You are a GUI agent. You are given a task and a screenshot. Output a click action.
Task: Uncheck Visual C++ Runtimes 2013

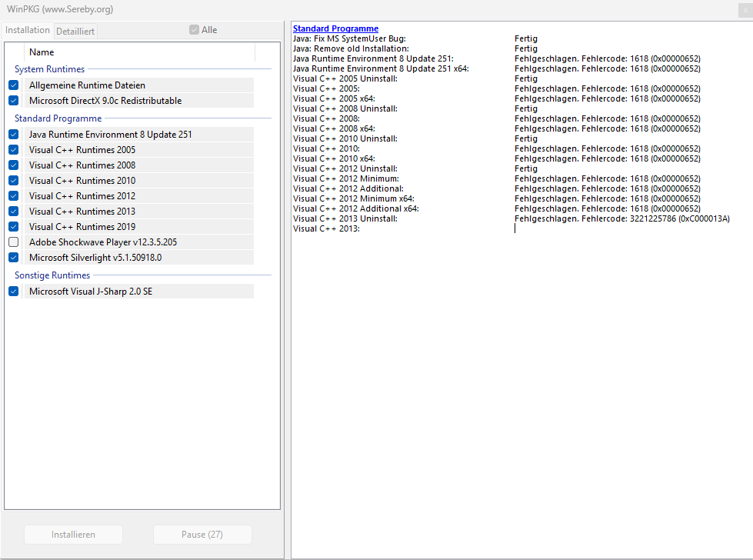click(13, 212)
